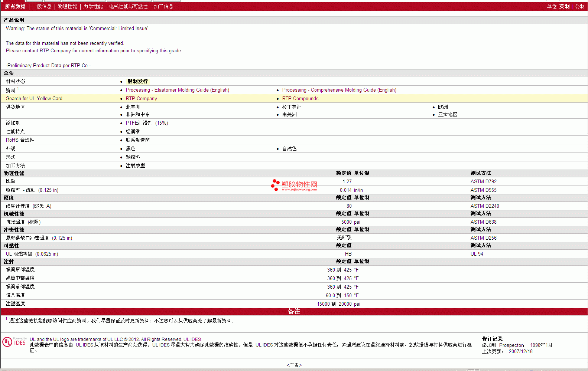The image size is (588, 371).
Task: Click the 限制发行 status text
Action: tap(137, 82)
